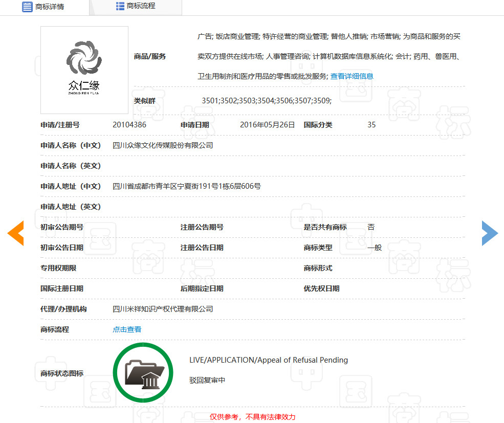Image resolution: width=504 pixels, height=423 pixels.
Task: Click the 申请人地址（中文） label
Action: pos(71,186)
